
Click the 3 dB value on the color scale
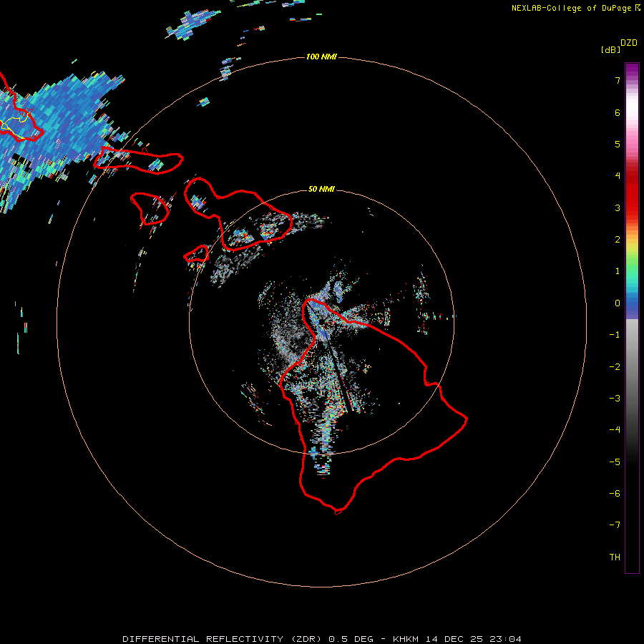[x=618, y=208]
